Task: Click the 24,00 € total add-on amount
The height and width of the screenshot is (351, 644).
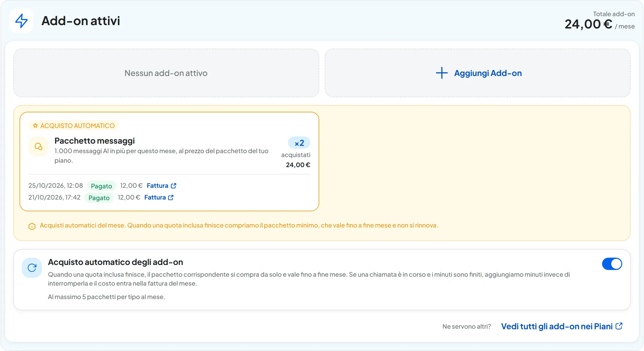Action: point(588,24)
